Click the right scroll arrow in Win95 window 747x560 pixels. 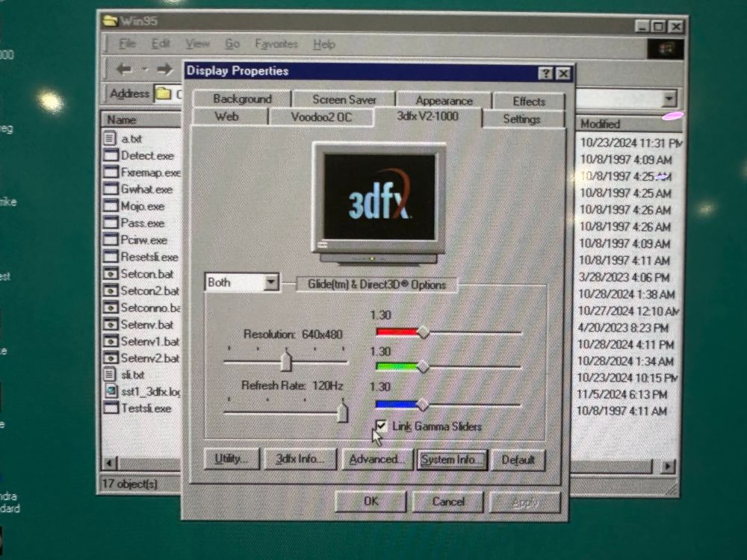point(669,466)
